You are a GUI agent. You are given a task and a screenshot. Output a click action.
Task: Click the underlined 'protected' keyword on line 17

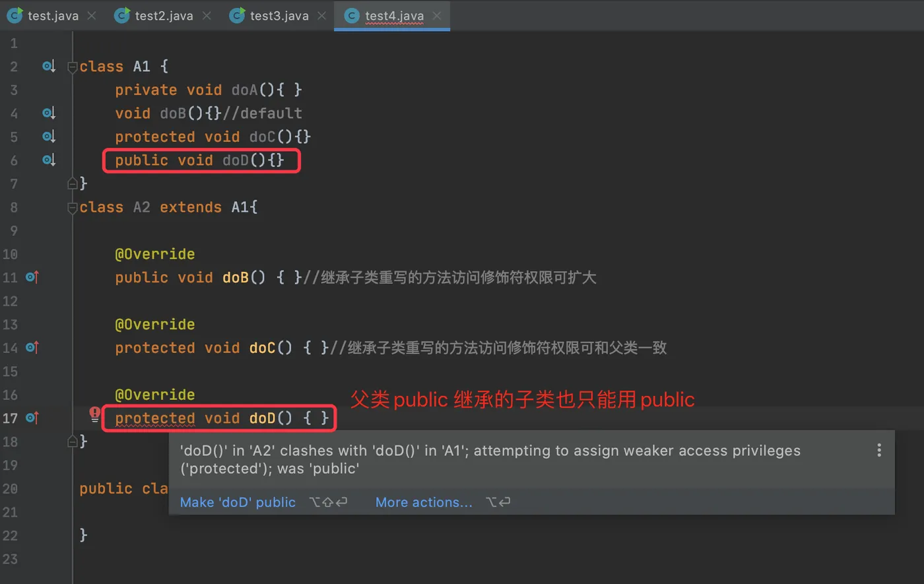(155, 418)
